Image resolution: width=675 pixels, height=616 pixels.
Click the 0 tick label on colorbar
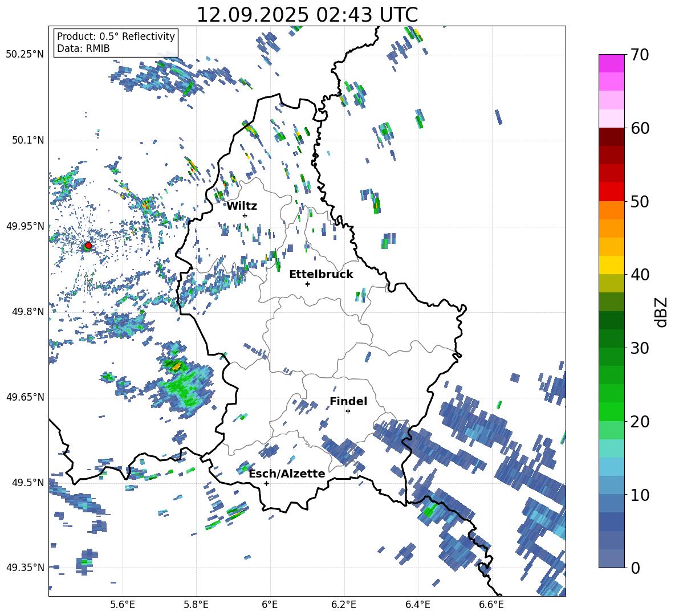(x=635, y=568)
